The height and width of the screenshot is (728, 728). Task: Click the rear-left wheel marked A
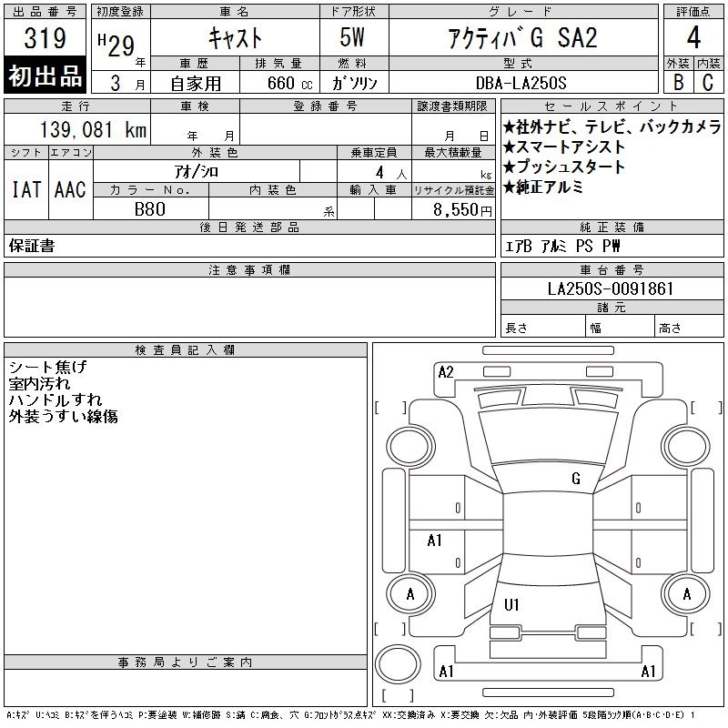coord(410,594)
